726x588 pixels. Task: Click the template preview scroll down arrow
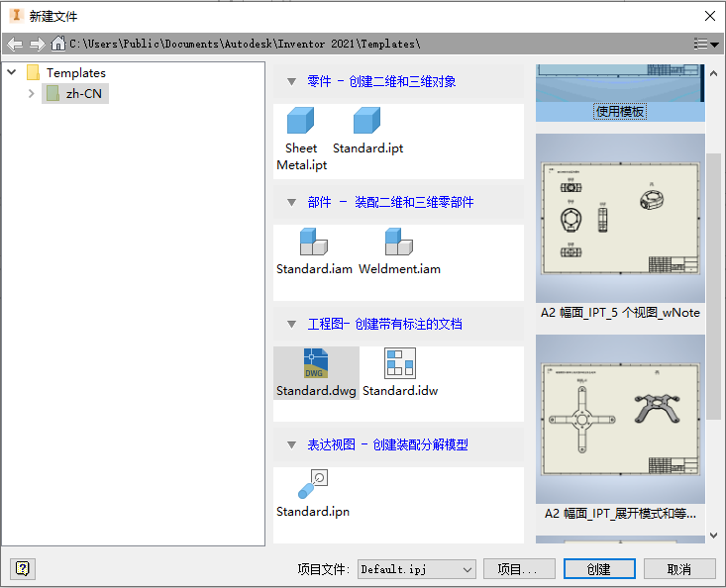pyautogui.click(x=713, y=536)
